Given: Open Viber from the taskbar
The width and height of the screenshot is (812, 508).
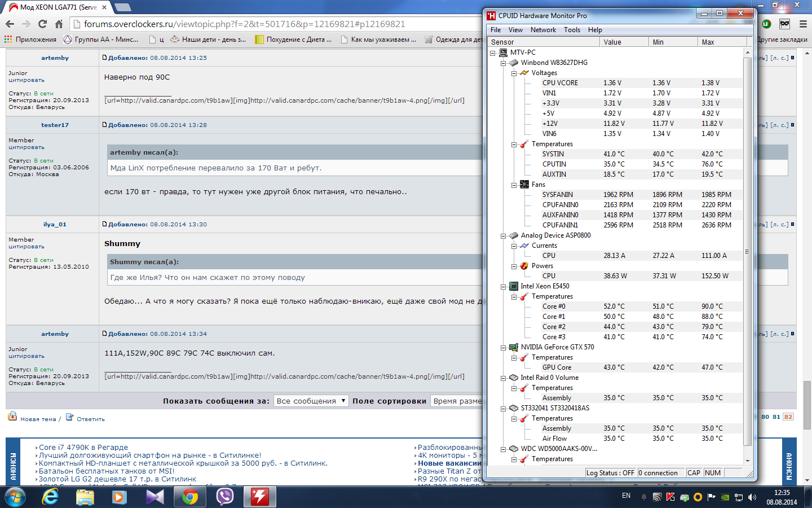Looking at the screenshot, I should point(225,497).
